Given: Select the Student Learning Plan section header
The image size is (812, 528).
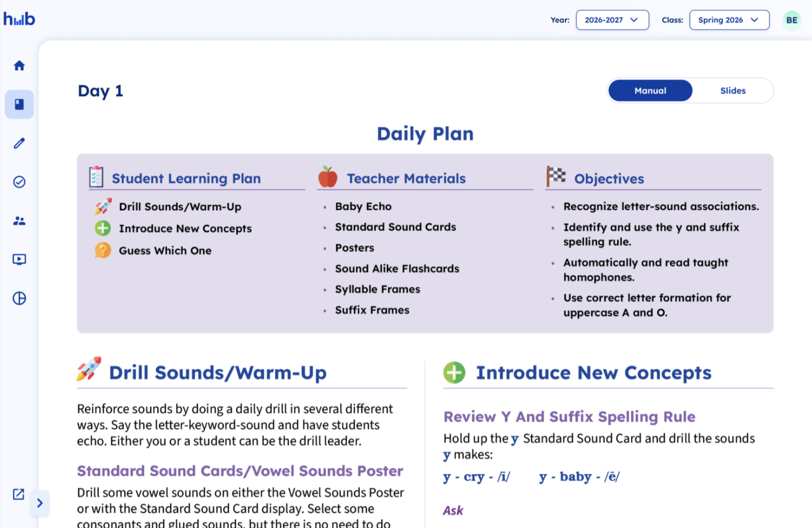Looking at the screenshot, I should pos(186,178).
